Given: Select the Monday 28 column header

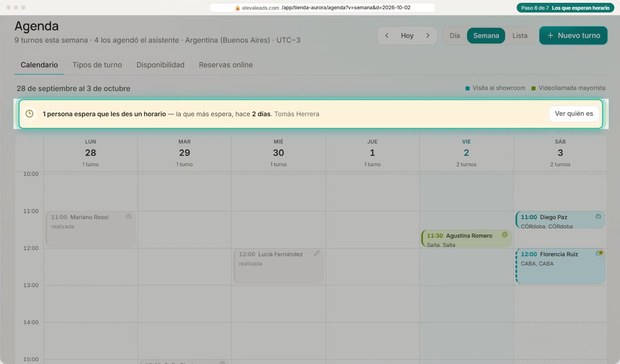Looking at the screenshot, I should tap(90, 153).
